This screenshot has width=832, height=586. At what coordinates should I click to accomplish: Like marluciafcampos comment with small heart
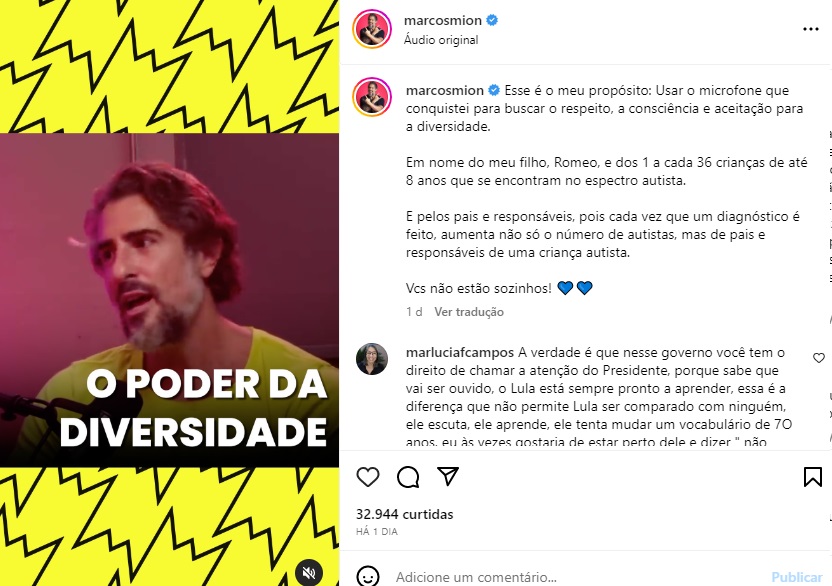819,358
